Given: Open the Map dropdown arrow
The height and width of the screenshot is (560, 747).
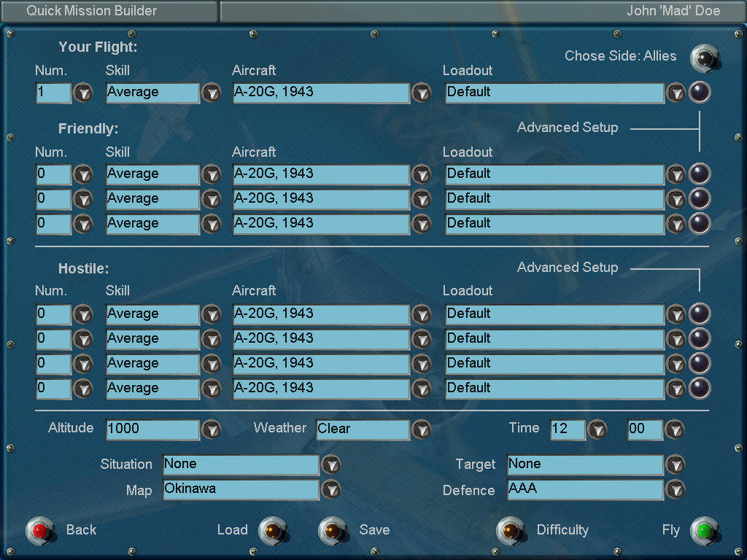Looking at the screenshot, I should (331, 489).
